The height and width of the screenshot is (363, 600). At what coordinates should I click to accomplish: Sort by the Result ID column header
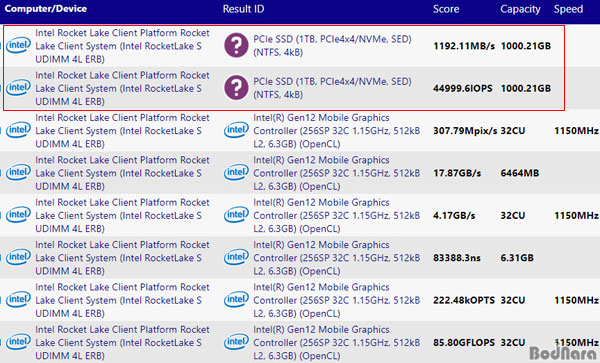(x=243, y=9)
